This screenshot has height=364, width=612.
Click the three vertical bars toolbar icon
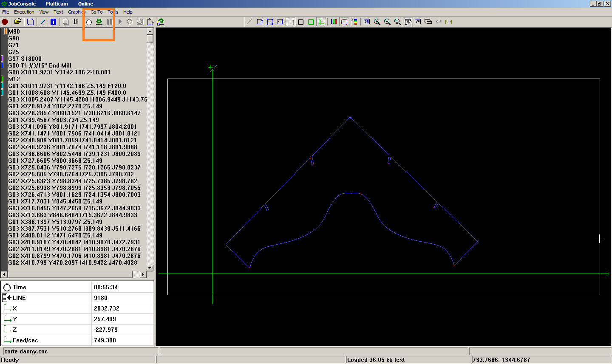[76, 22]
